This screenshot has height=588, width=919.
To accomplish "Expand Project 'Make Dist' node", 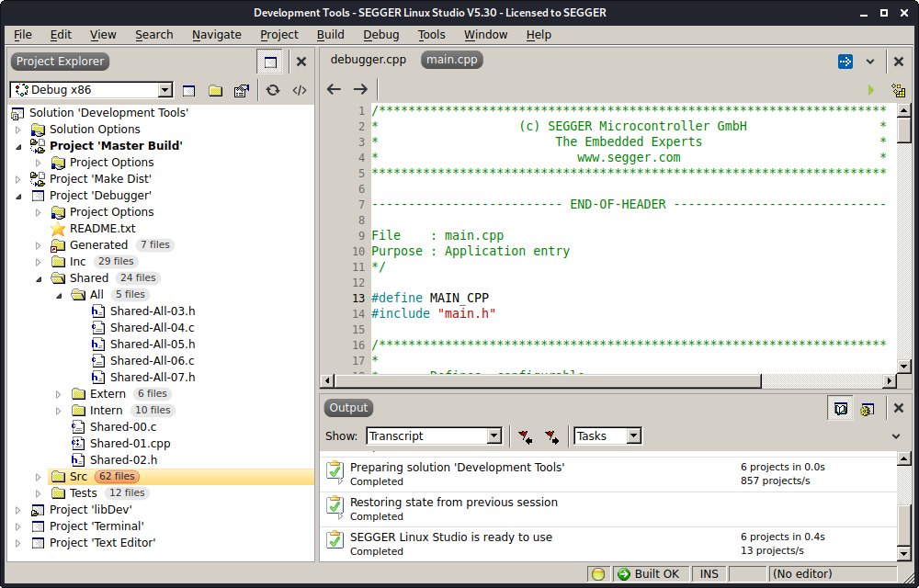I will point(18,179).
